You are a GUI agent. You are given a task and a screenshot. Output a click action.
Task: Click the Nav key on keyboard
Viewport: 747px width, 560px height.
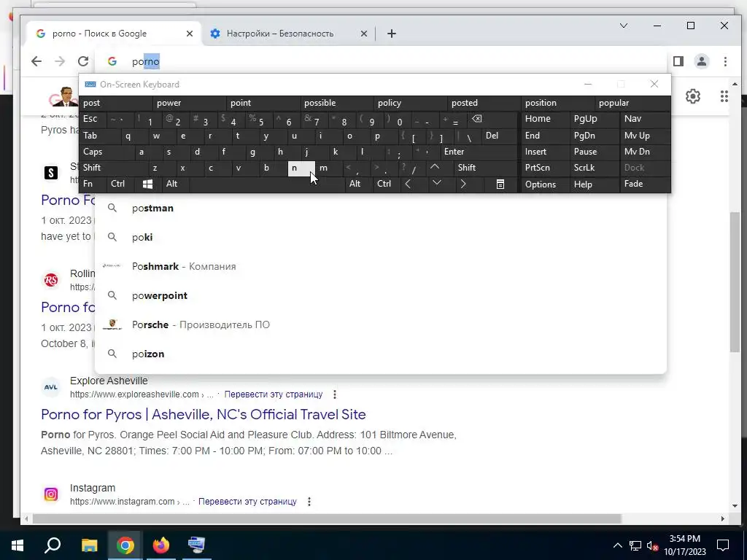click(x=645, y=119)
